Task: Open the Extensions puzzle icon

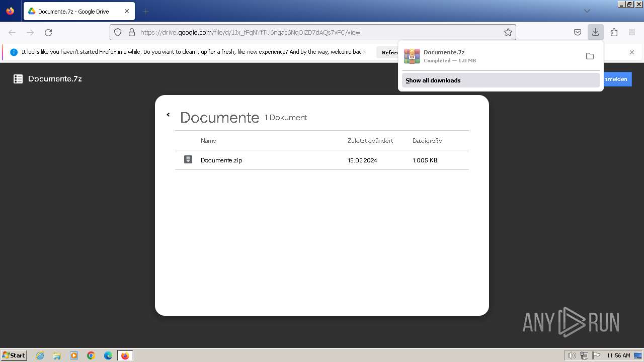Action: point(614,32)
